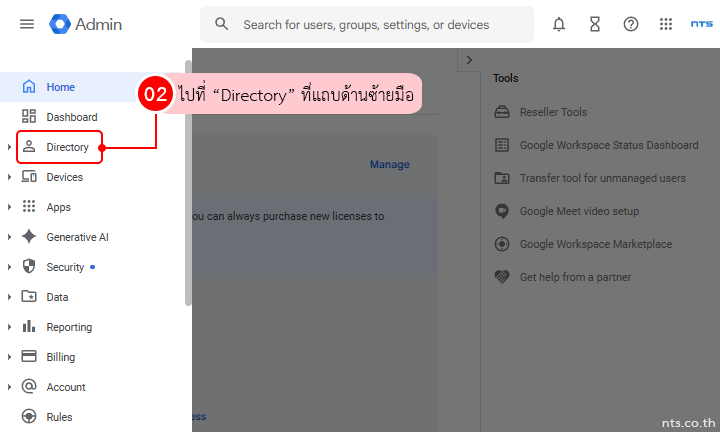Expand the Security section arrow
This screenshot has width=720, height=432.
[9, 267]
